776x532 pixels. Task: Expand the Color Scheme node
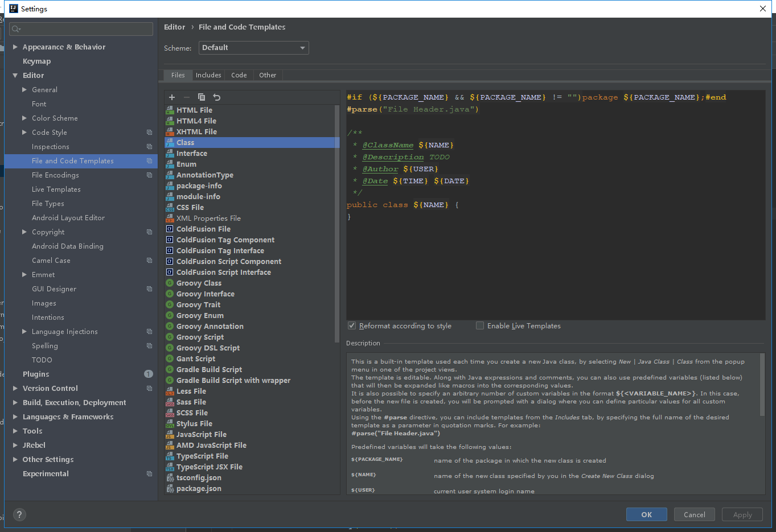coord(24,118)
